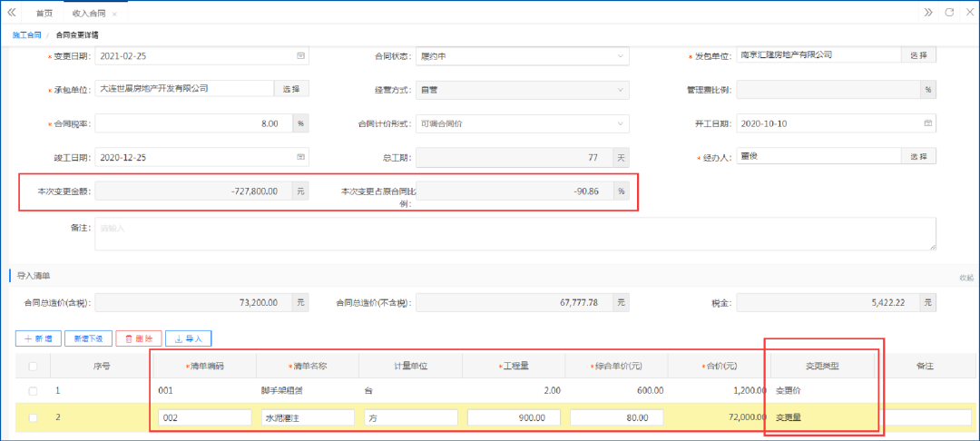
Task: Focus the 变更日期 field showing 2021-02-25
Action: point(201,55)
